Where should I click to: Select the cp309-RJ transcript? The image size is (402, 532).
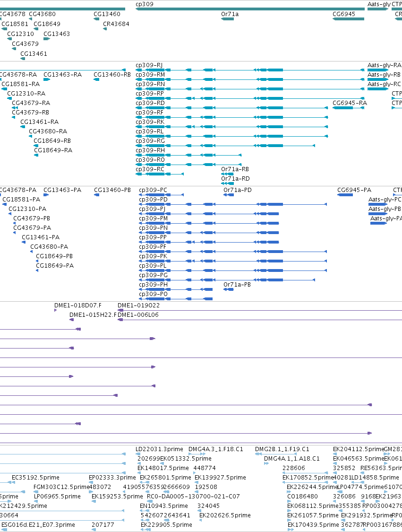click(x=250, y=70)
